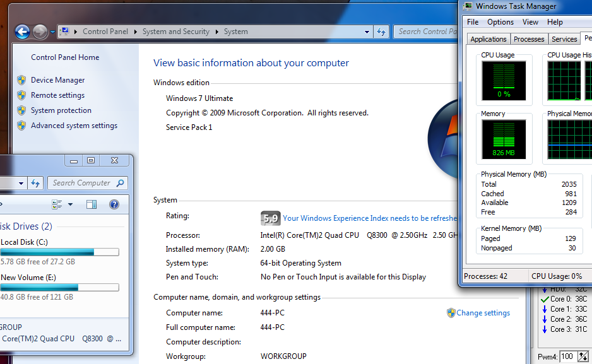Open Remote settings link

(58, 95)
